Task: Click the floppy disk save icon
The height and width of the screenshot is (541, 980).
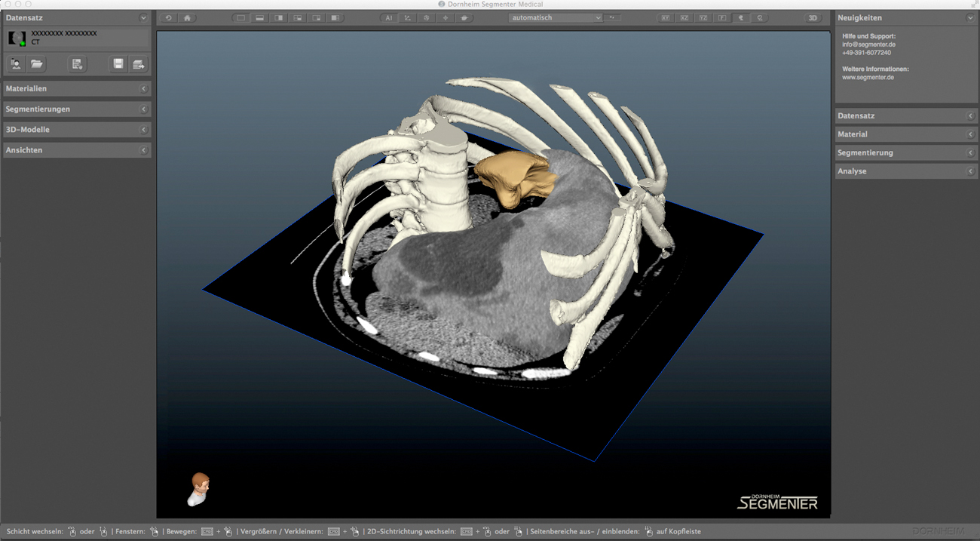Action: tap(118, 65)
